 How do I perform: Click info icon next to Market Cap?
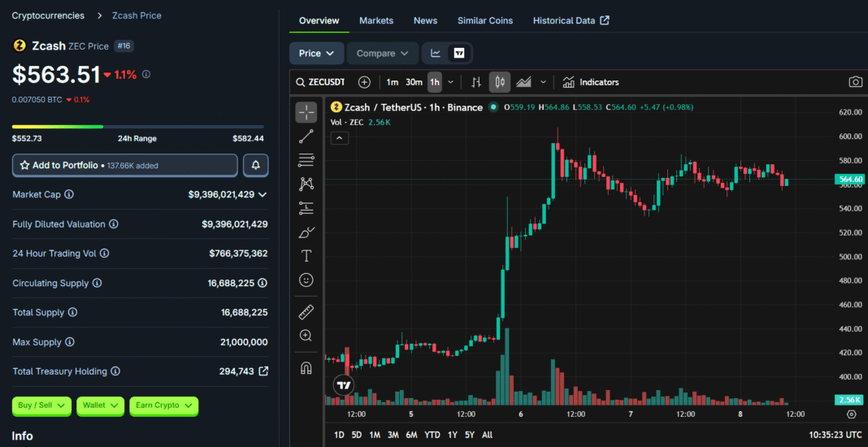click(70, 194)
